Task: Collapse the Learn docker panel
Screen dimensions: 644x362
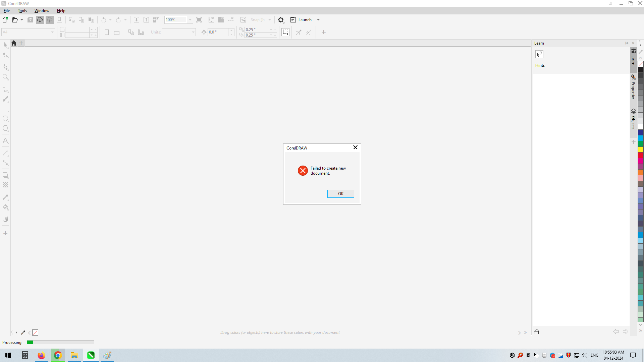Action: (627, 43)
